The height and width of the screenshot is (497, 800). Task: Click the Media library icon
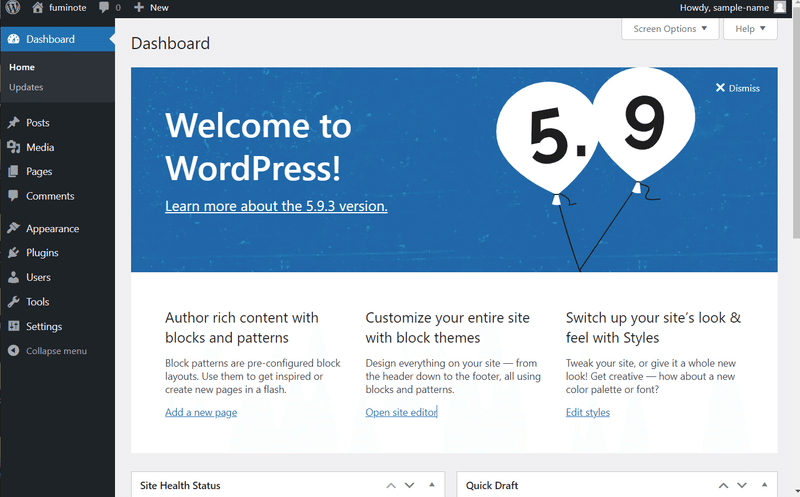13,147
